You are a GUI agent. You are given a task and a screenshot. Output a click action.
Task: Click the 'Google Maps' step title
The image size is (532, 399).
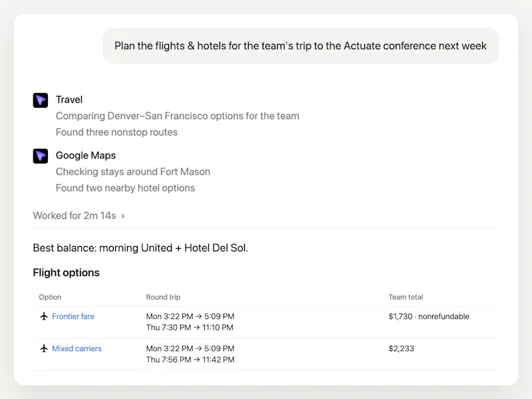point(86,155)
